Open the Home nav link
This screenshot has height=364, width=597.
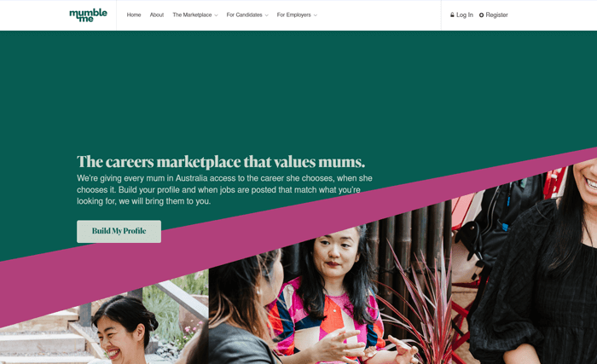(134, 14)
